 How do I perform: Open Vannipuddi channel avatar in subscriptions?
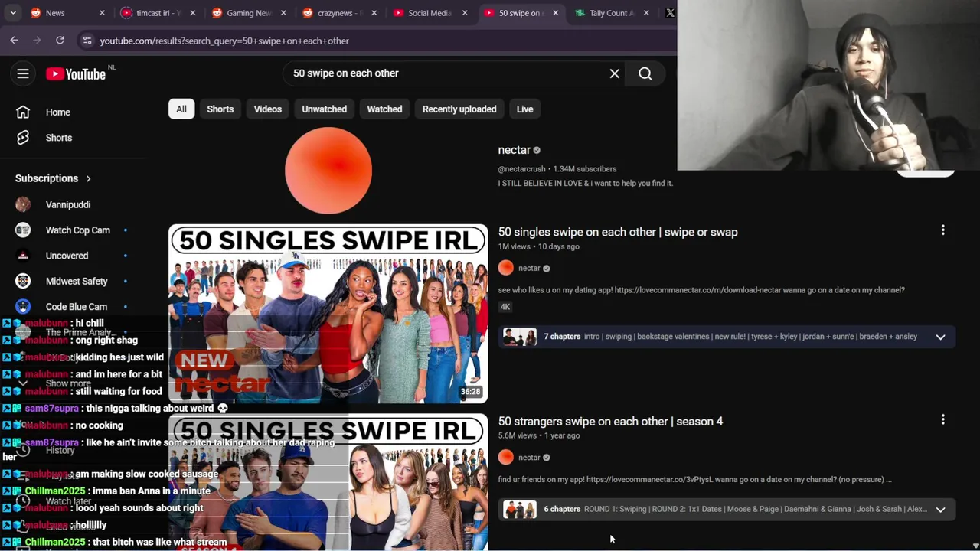pos(23,204)
